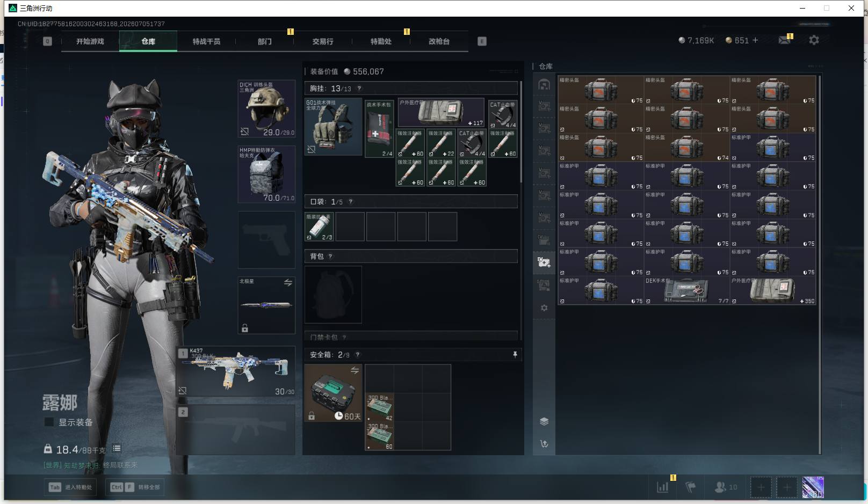Screen dimensions: 868x504
Task: Add currency with plus beside 651
Action: [755, 40]
